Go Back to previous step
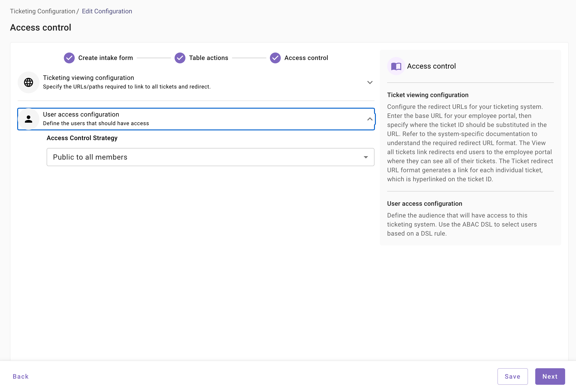576x392 pixels. (21, 376)
